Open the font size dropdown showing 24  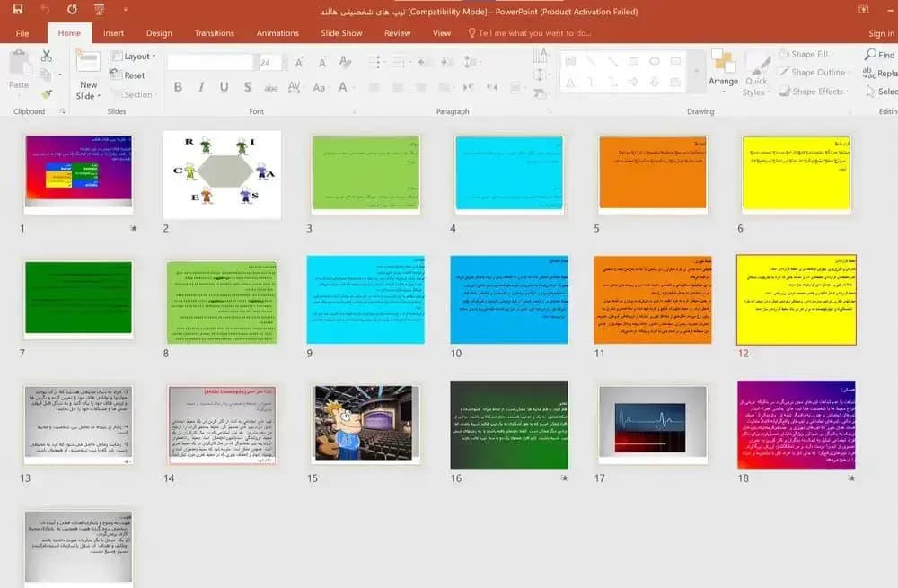coord(269,63)
